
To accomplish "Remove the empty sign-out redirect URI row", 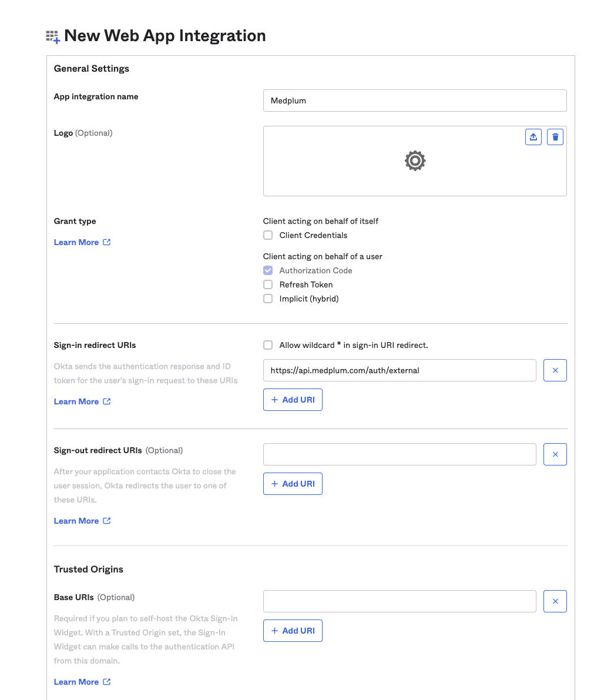I will click(555, 454).
